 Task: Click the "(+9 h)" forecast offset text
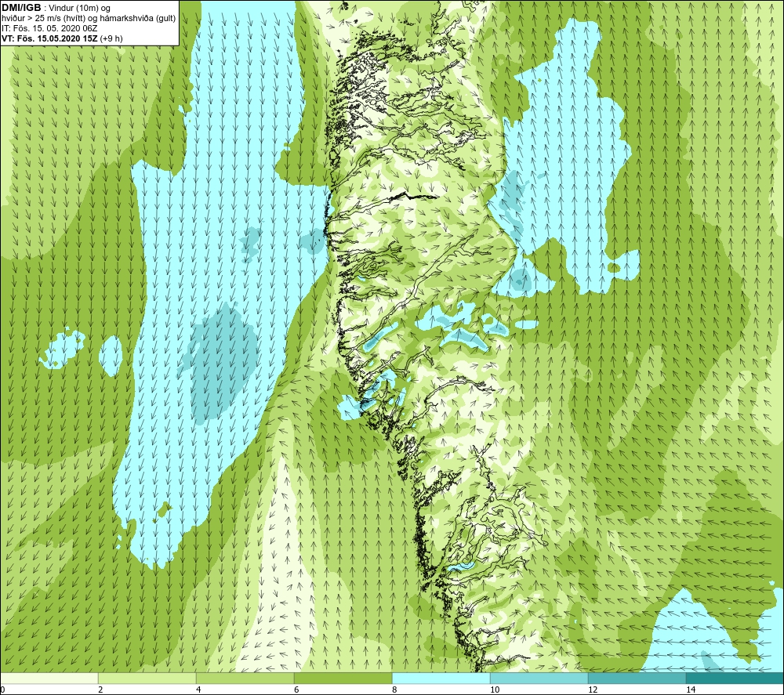pyautogui.click(x=111, y=38)
